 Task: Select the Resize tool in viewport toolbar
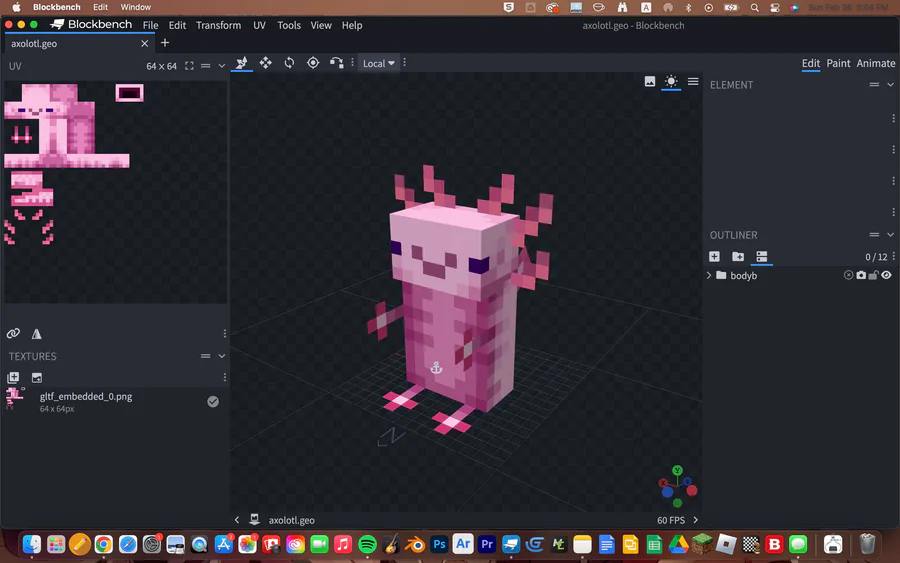(242, 63)
